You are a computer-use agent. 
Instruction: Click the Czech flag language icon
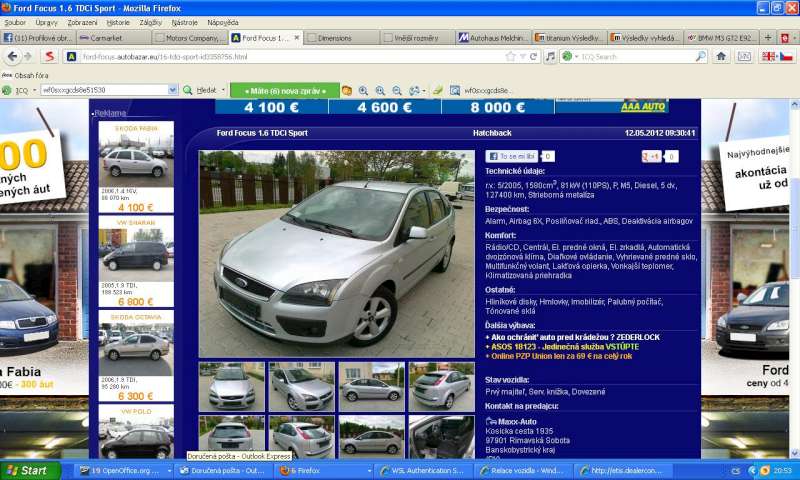(x=786, y=56)
